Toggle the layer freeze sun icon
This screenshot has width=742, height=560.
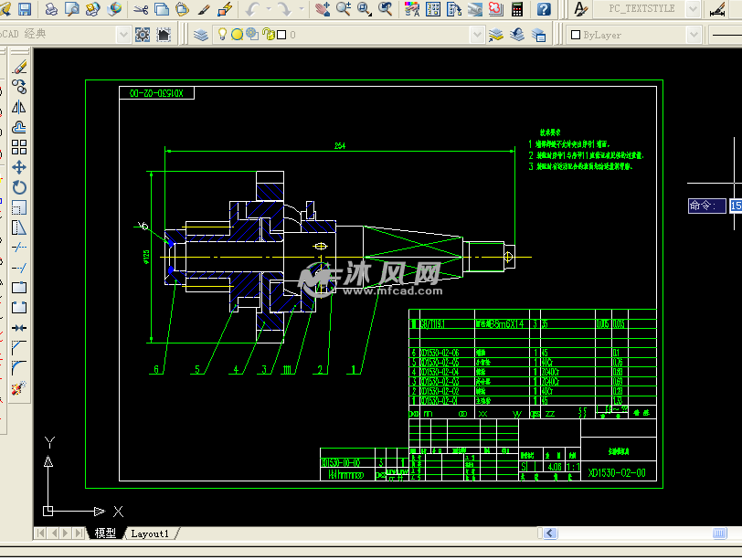coord(237,35)
